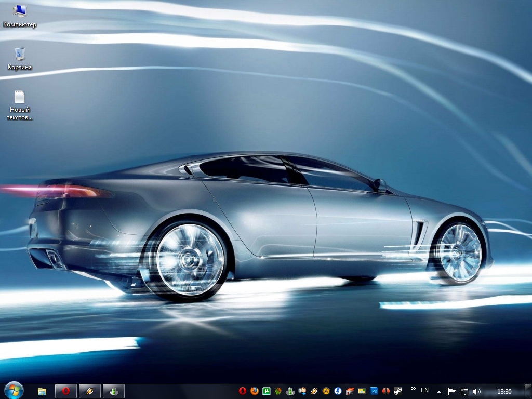This screenshot has height=399, width=532.
Task: Open the Action Center flag icon
Action: click(x=451, y=392)
